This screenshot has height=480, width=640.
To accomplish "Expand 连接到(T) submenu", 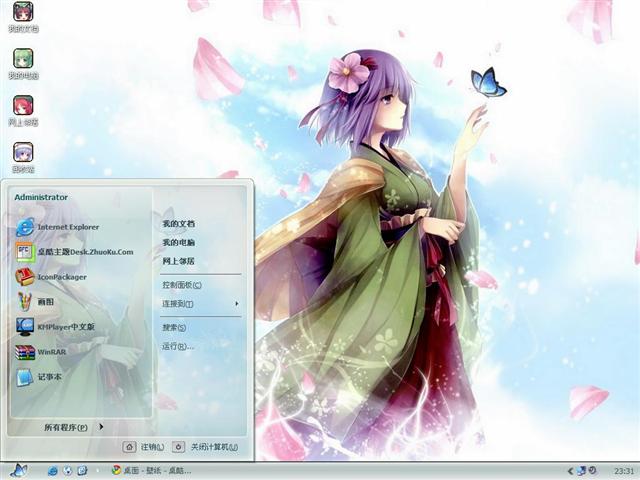I will [x=200, y=304].
